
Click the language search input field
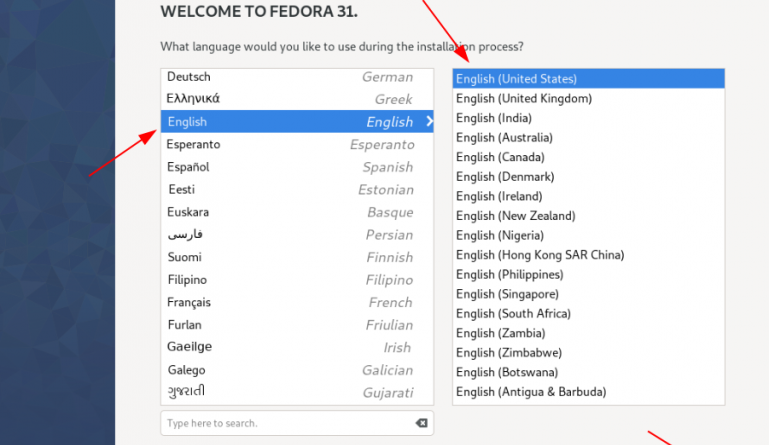(285, 423)
